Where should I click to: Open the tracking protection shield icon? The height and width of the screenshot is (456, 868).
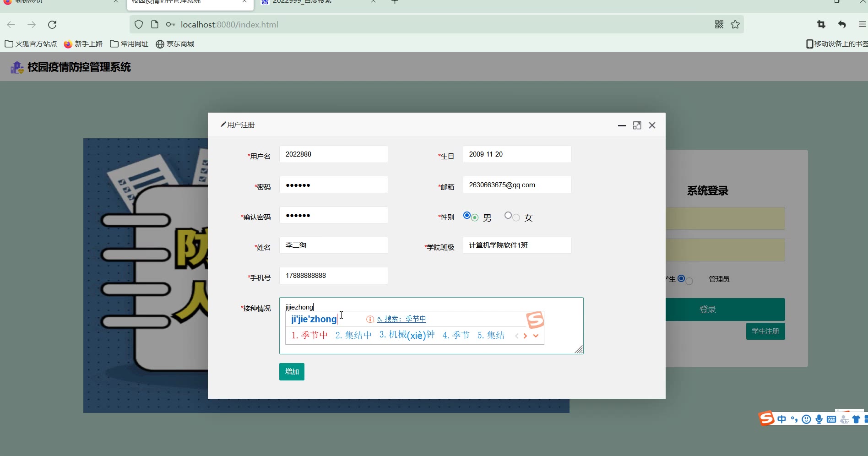pyautogui.click(x=139, y=25)
